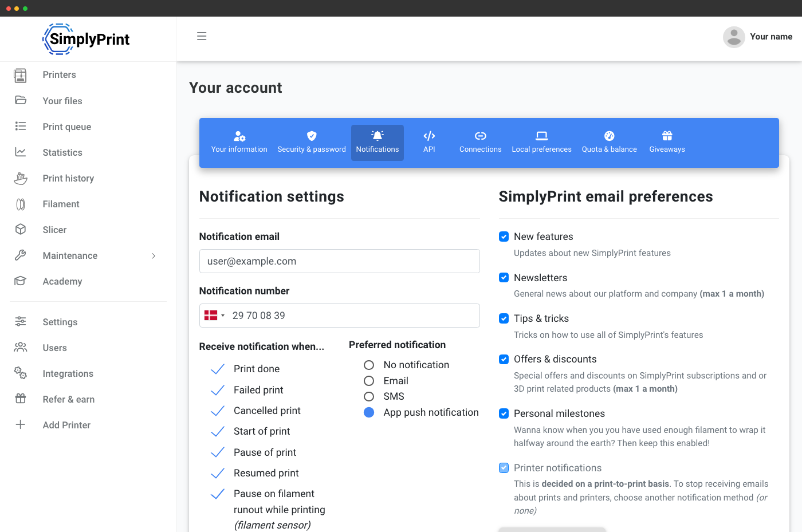
Task: Toggle the Failed print checkmark
Action: coord(218,391)
